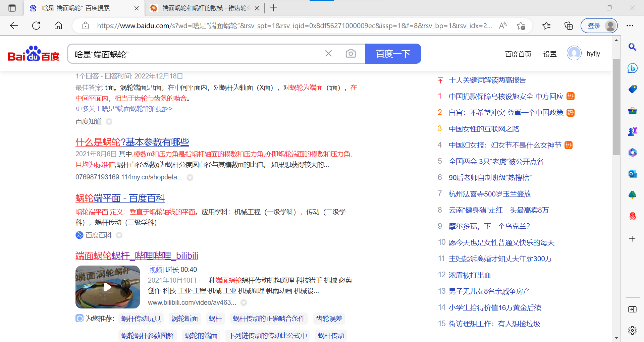The image size is (644, 342).
Task: Open hot search 中国女性的互联网之路
Action: pyautogui.click(x=484, y=129)
